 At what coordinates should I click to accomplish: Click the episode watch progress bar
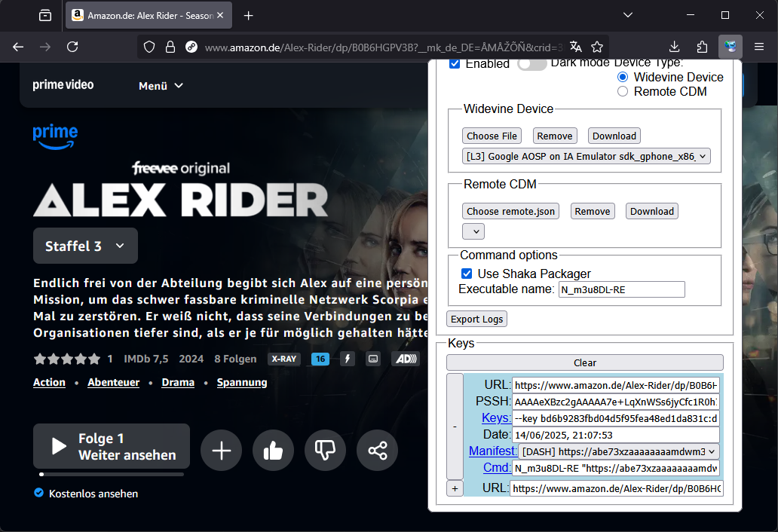[111, 475]
